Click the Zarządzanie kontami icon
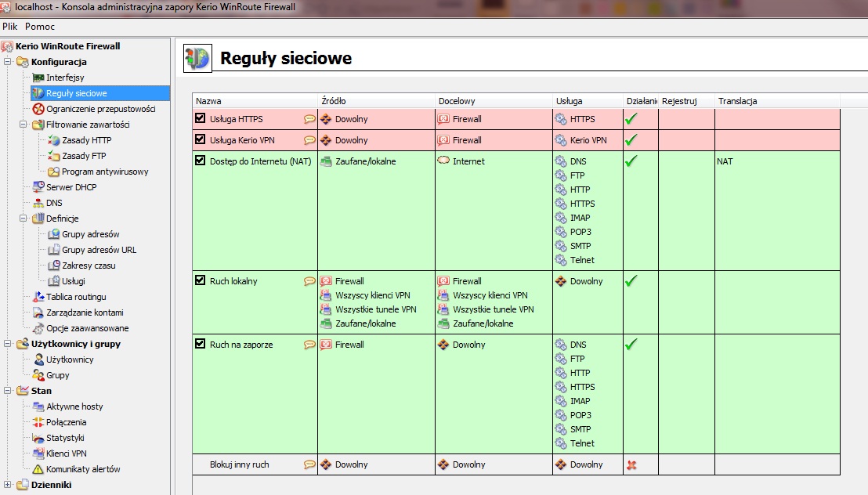Viewport: 868px width, 495px height. [x=38, y=313]
